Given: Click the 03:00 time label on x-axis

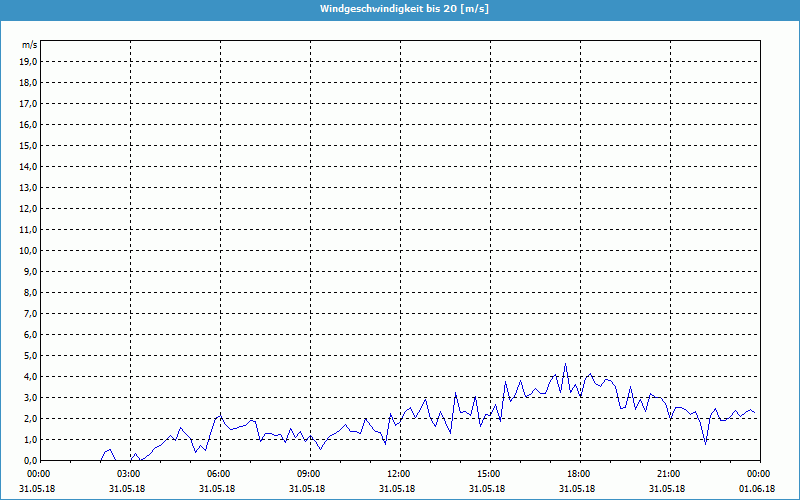Looking at the screenshot, I should click(128, 474).
